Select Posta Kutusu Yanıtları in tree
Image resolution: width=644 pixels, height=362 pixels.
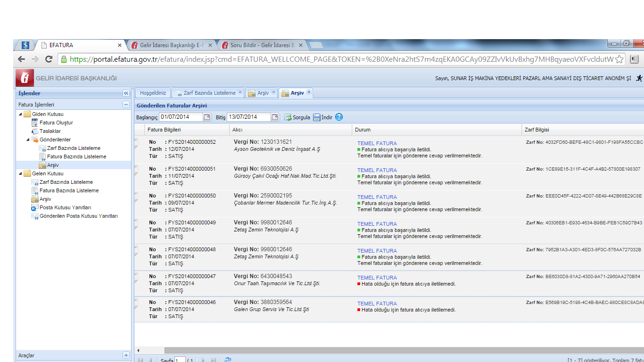point(65,207)
